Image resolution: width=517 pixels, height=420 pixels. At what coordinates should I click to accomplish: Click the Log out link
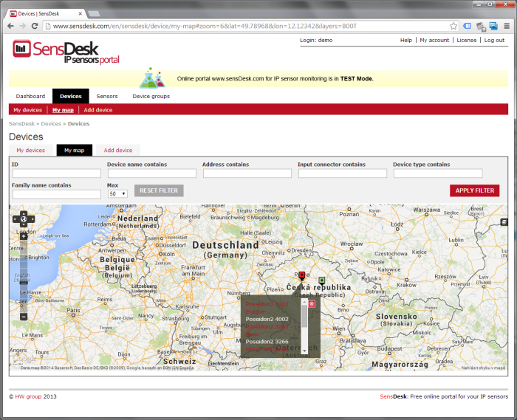pyautogui.click(x=494, y=40)
